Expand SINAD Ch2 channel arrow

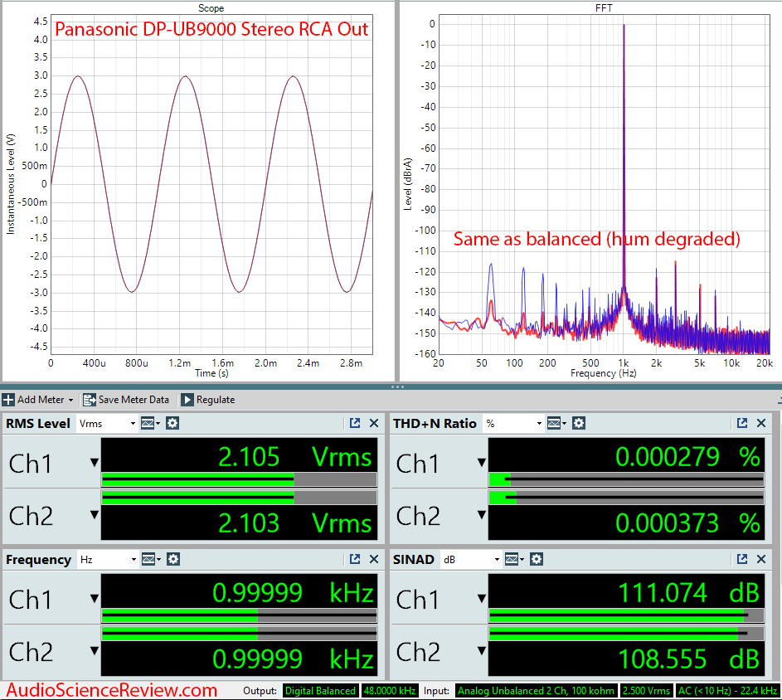pyautogui.click(x=482, y=650)
